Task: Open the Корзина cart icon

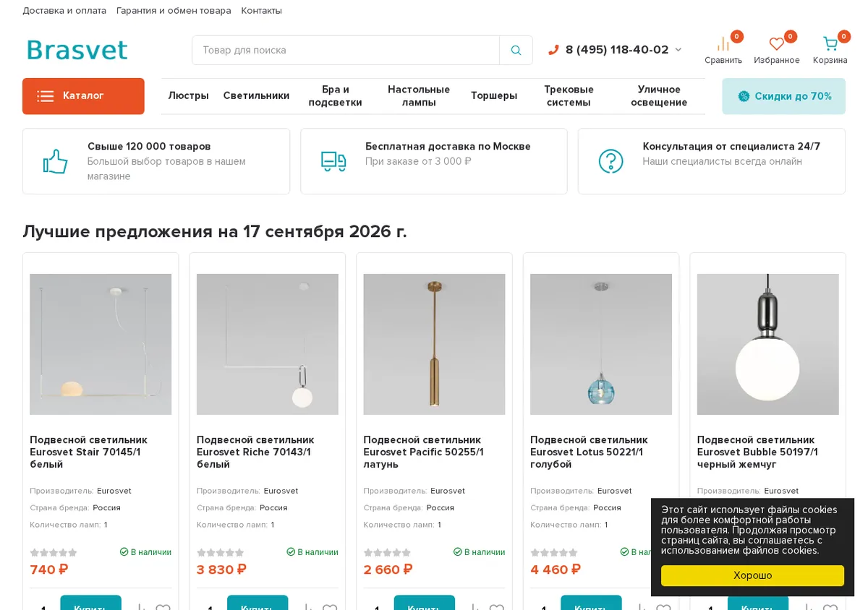Action: 830,45
